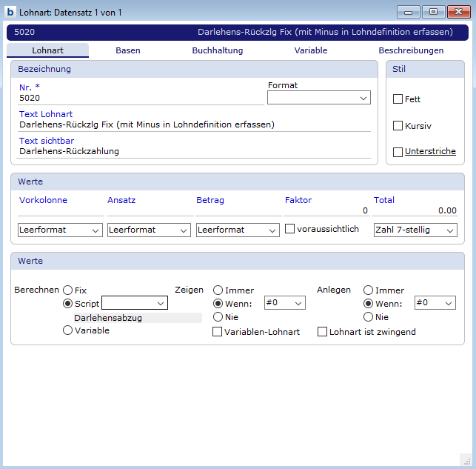This screenshot has width=476, height=469.
Task: Minimize the Lohnart window
Action: 408,12
